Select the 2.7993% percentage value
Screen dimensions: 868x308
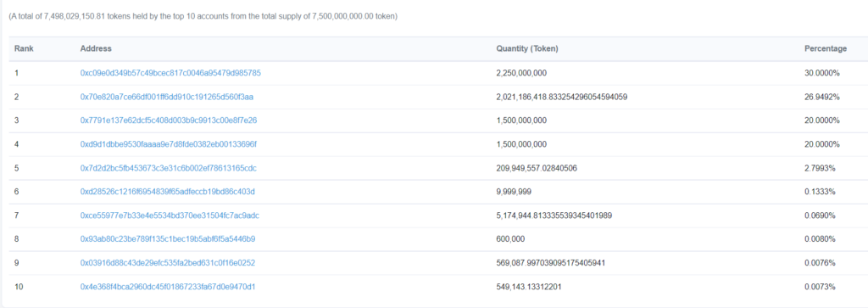pyautogui.click(x=820, y=168)
